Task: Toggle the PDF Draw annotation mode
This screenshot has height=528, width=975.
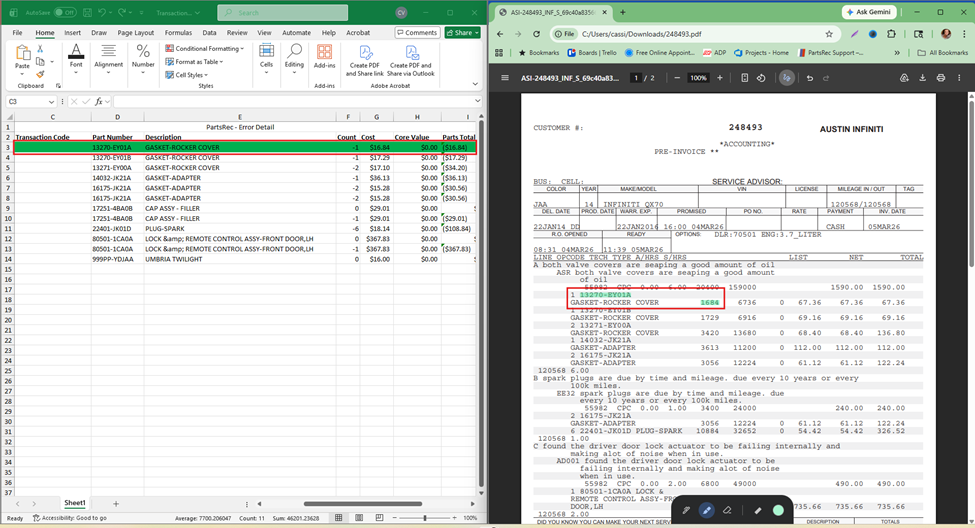Action: click(x=787, y=78)
